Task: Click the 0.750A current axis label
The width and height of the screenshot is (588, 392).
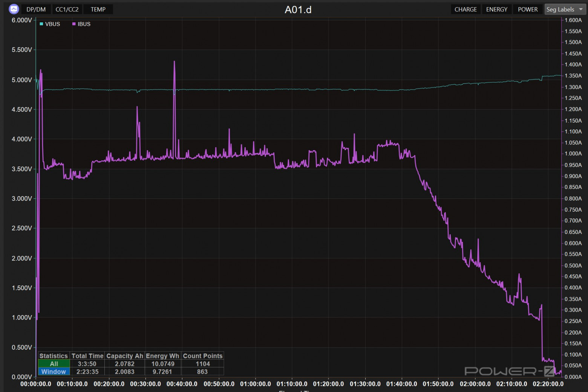Action: tap(573, 209)
